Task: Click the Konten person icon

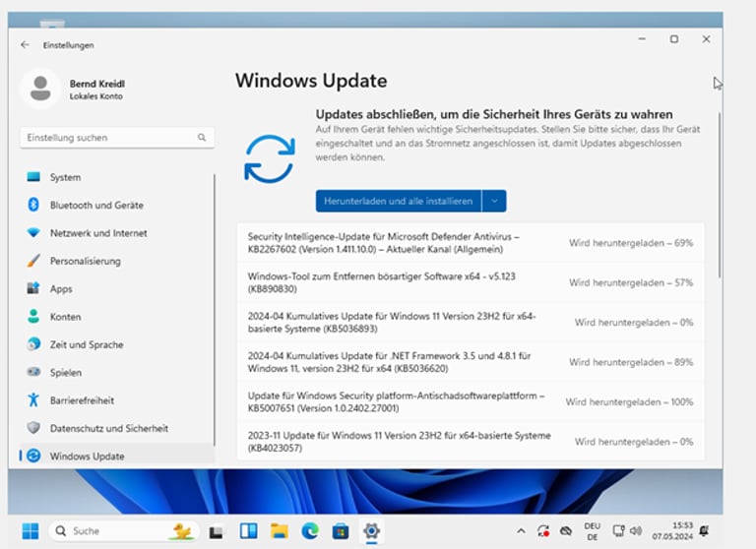Action: [x=33, y=316]
